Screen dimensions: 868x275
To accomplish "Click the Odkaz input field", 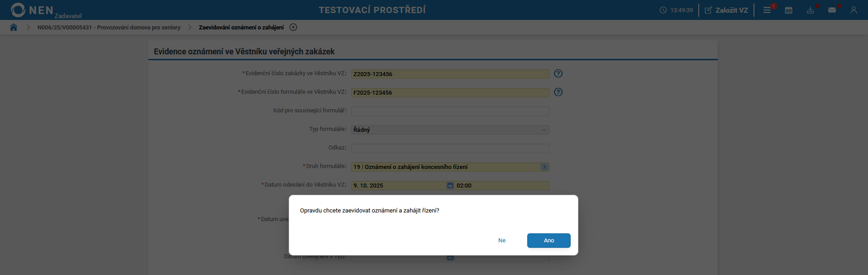I will [450, 148].
